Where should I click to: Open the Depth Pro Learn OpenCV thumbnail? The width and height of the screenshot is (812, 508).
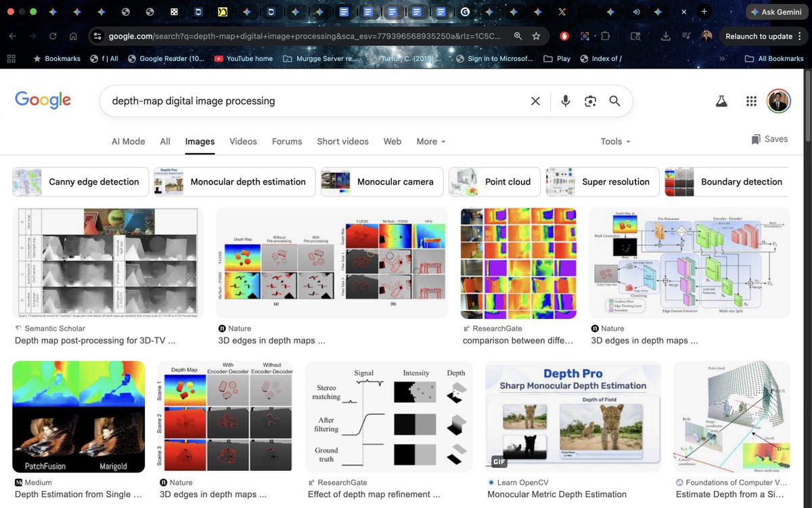[573, 417]
